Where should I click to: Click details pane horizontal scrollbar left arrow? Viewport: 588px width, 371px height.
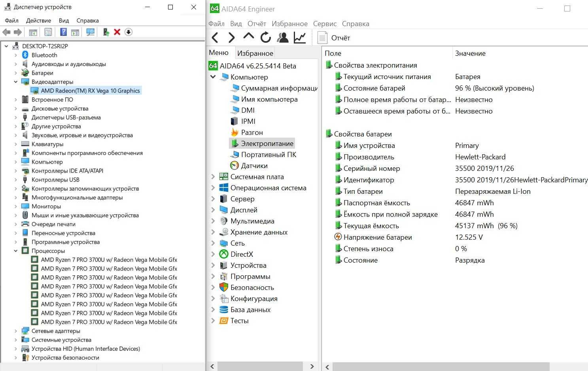tap(327, 367)
